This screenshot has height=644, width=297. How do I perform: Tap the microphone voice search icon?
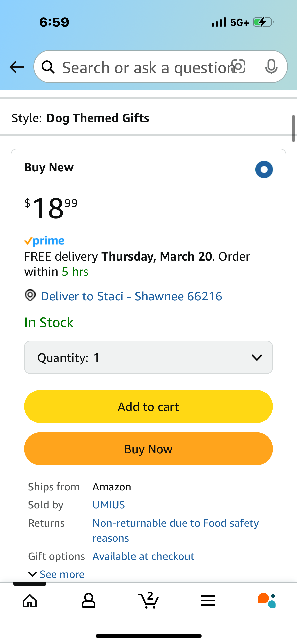(x=271, y=67)
